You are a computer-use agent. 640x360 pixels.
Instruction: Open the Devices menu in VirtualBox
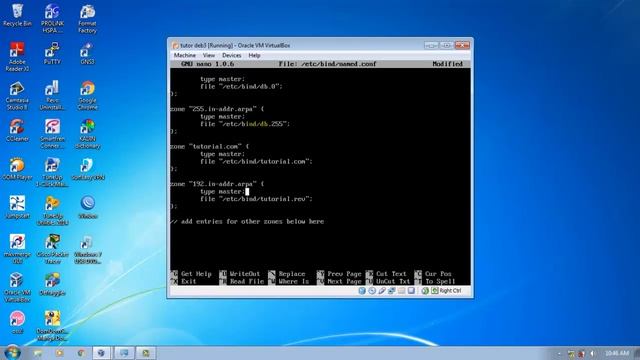231,55
